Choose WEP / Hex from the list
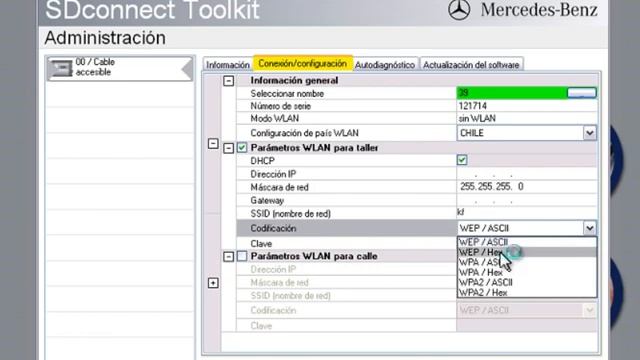The image size is (640, 360). point(527,252)
